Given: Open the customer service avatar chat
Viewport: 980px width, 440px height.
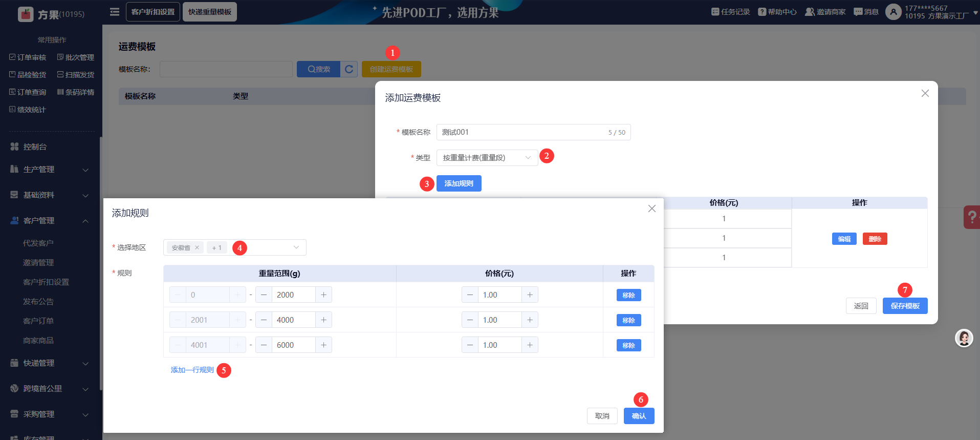Looking at the screenshot, I should [964, 338].
